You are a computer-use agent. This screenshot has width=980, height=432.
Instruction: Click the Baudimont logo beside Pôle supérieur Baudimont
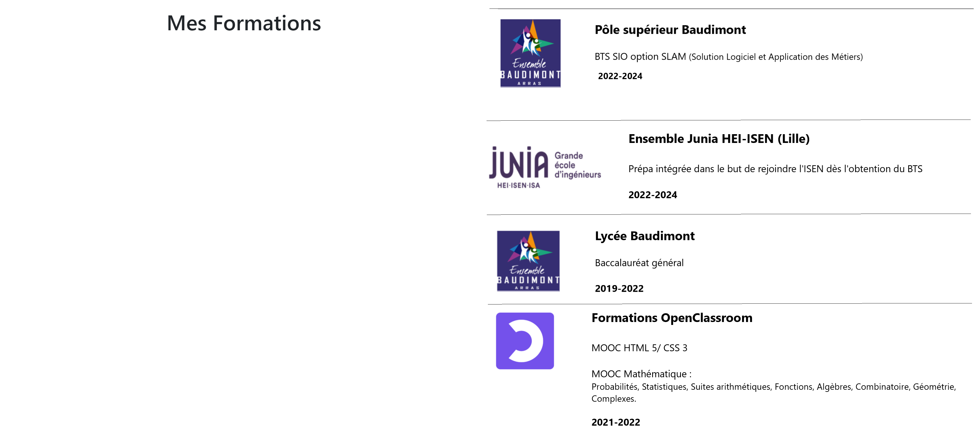coord(530,53)
